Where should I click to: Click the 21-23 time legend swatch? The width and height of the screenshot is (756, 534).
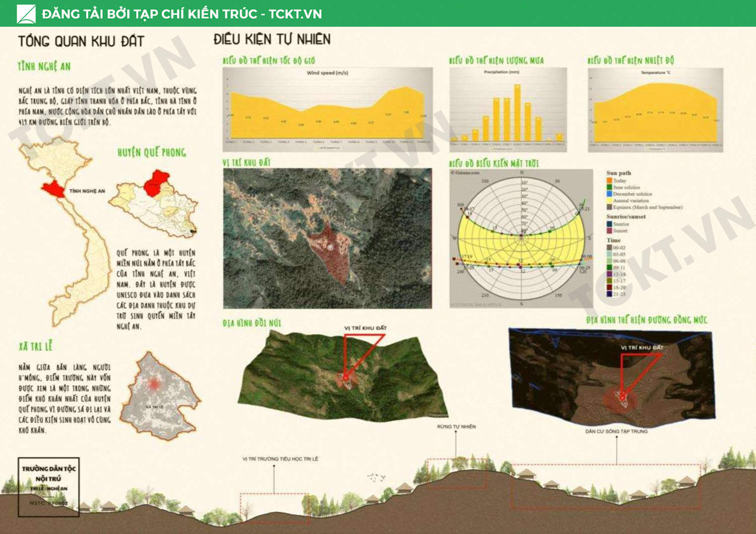(x=609, y=294)
